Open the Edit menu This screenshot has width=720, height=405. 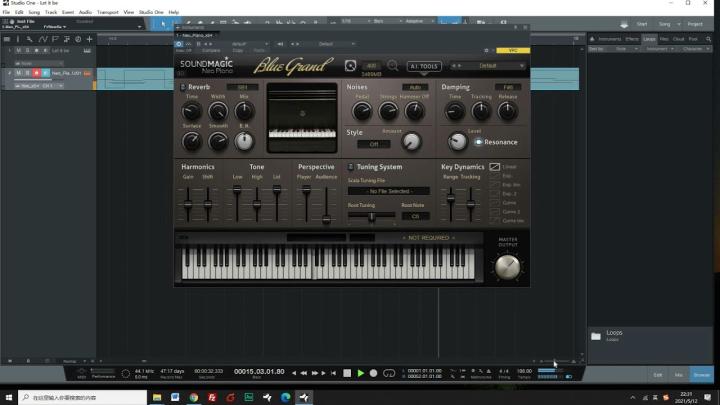click(19, 12)
